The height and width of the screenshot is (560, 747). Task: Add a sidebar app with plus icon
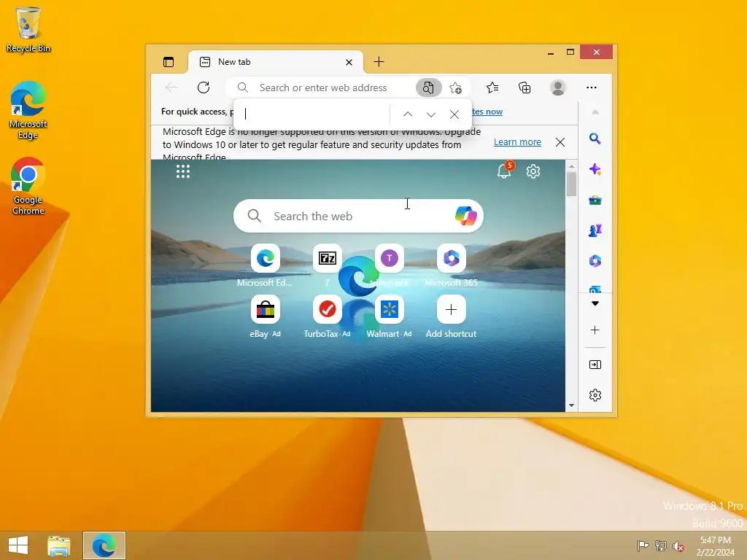pyautogui.click(x=595, y=330)
